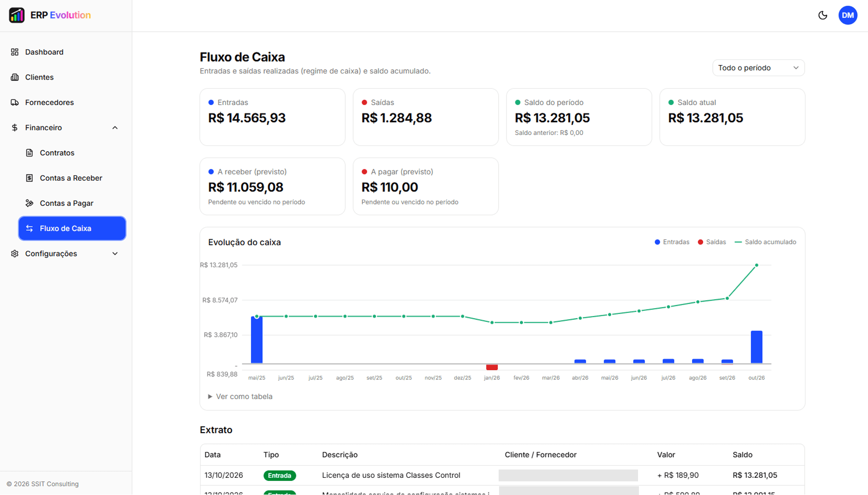This screenshot has height=495, width=868.
Task: Collapse the Financeiro section chevron
Action: 115,128
